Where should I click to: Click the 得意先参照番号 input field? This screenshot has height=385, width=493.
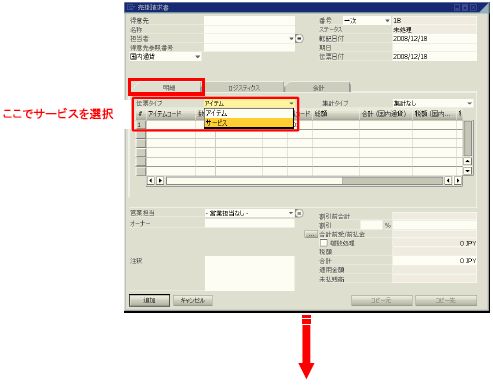[249, 48]
